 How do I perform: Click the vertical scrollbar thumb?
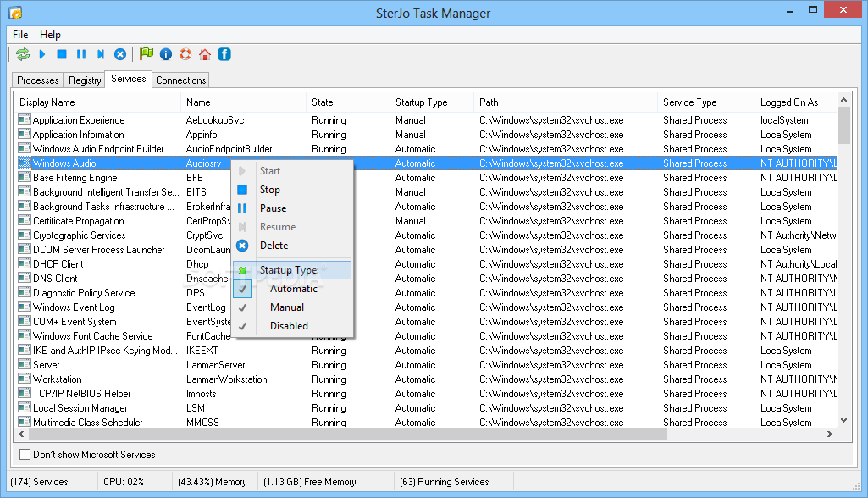click(843, 125)
